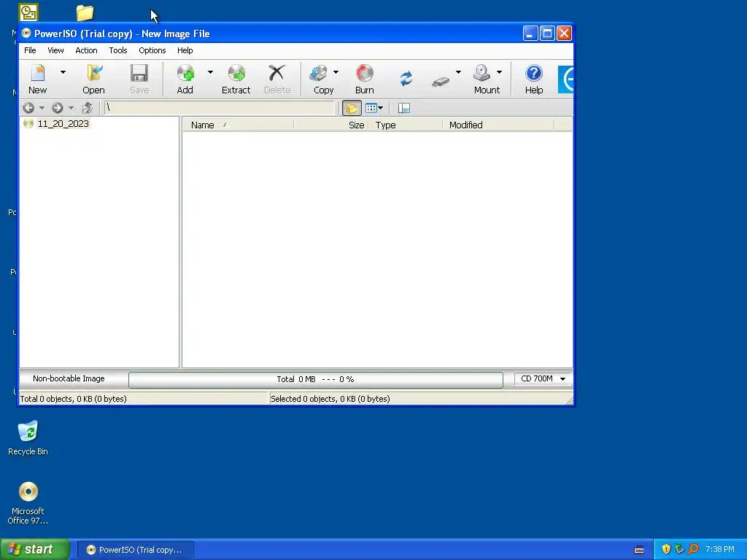The height and width of the screenshot is (560, 747).
Task: Select the folder icon on desktop
Action: click(x=85, y=12)
